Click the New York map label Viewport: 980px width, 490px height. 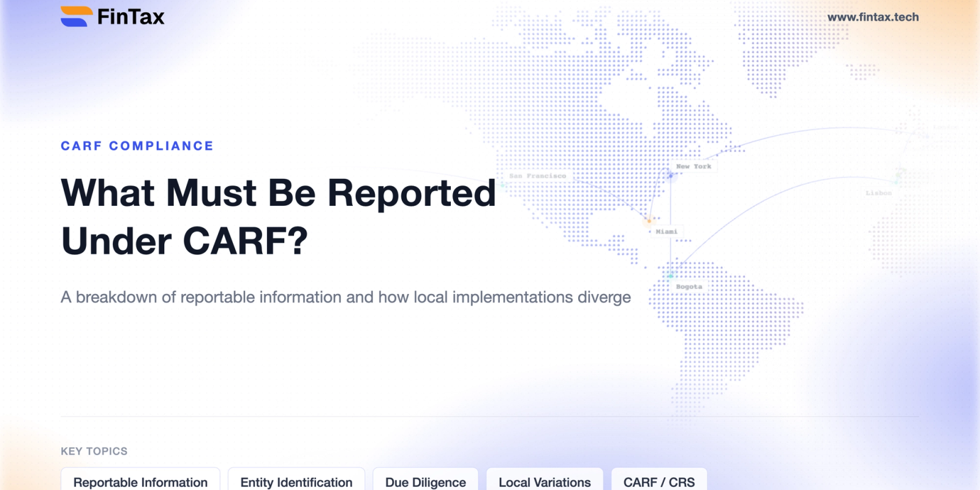[x=694, y=166]
